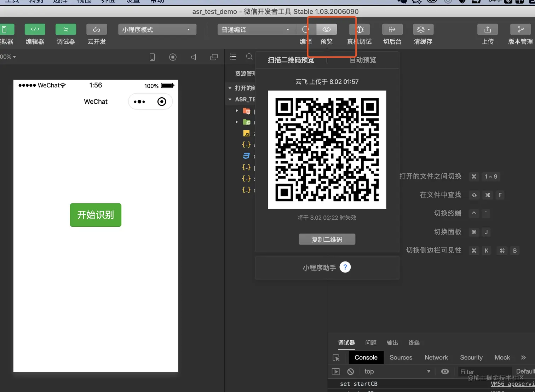Show more devtools tabs with the double chevron

pyautogui.click(x=523, y=358)
